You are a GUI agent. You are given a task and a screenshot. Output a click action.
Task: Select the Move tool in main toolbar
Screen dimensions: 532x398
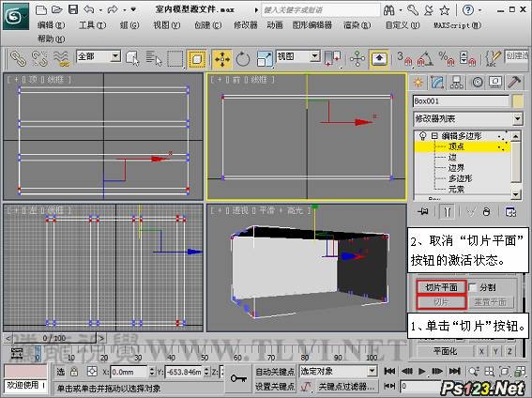coord(221,59)
